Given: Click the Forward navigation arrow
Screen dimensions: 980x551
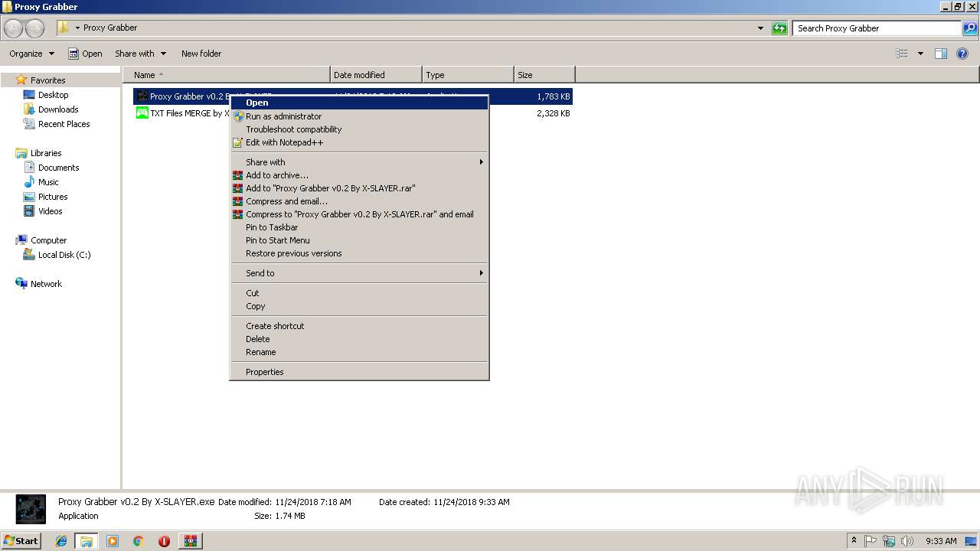Looking at the screenshot, I should tap(34, 28).
